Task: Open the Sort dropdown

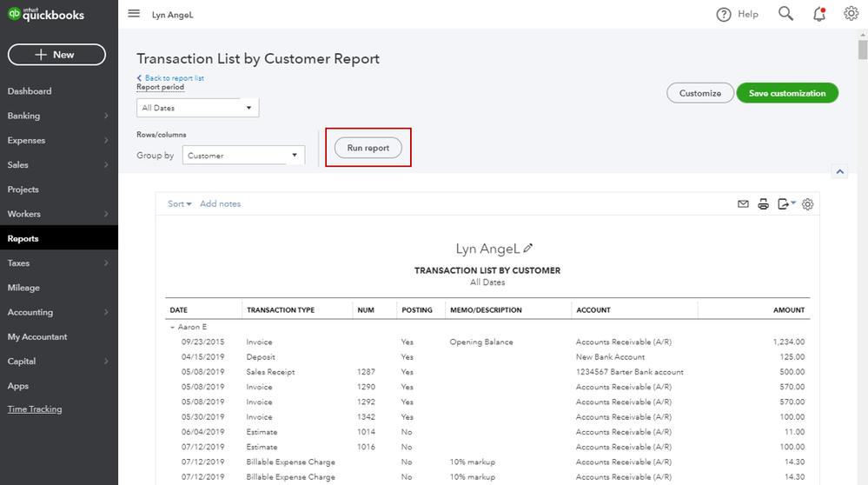Action: (179, 203)
